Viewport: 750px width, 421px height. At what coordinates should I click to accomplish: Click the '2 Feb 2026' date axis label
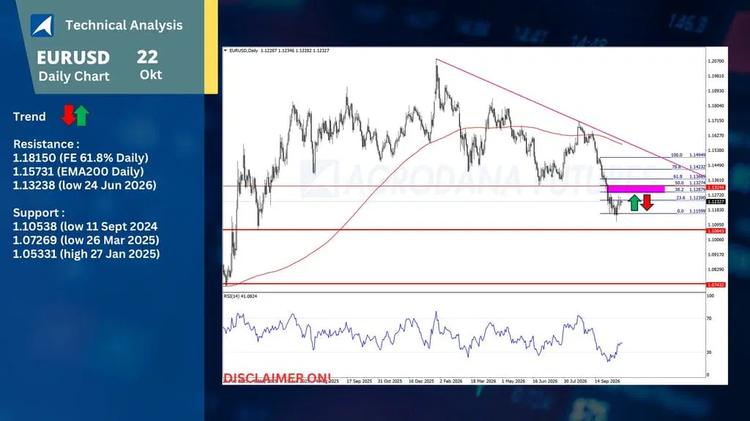tap(452, 381)
